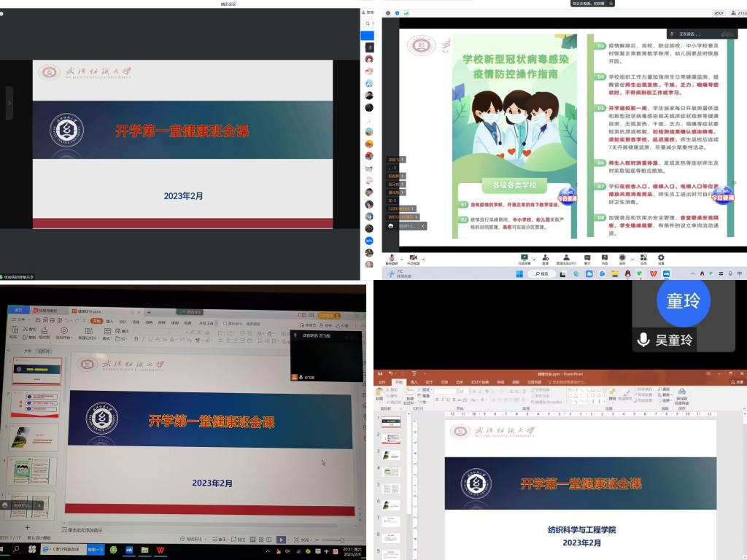
Task: Click the Apps button in the meeting toolbar
Action: [x=645, y=257]
